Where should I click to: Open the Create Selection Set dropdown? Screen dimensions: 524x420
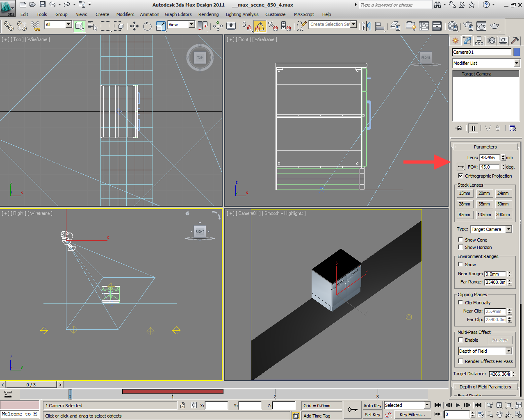(333, 25)
